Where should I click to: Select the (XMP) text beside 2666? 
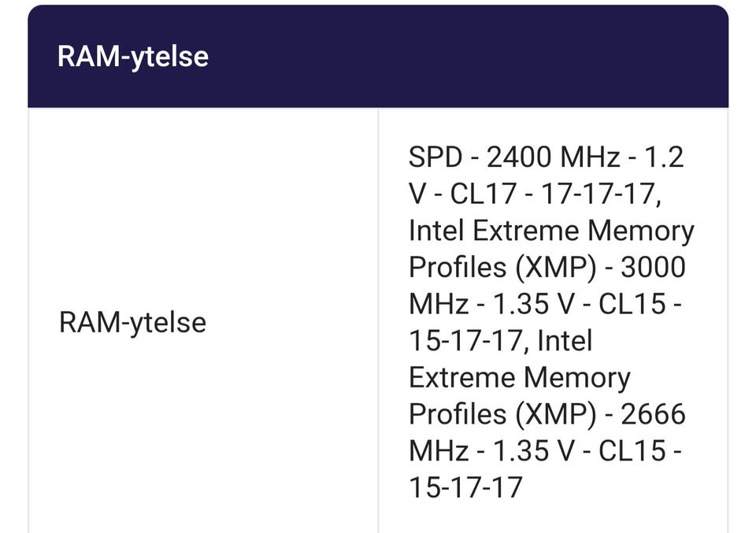pyautogui.click(x=559, y=413)
